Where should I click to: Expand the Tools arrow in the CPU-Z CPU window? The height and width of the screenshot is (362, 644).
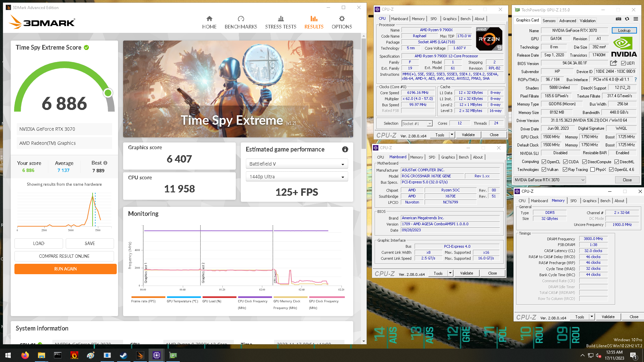[x=452, y=135]
